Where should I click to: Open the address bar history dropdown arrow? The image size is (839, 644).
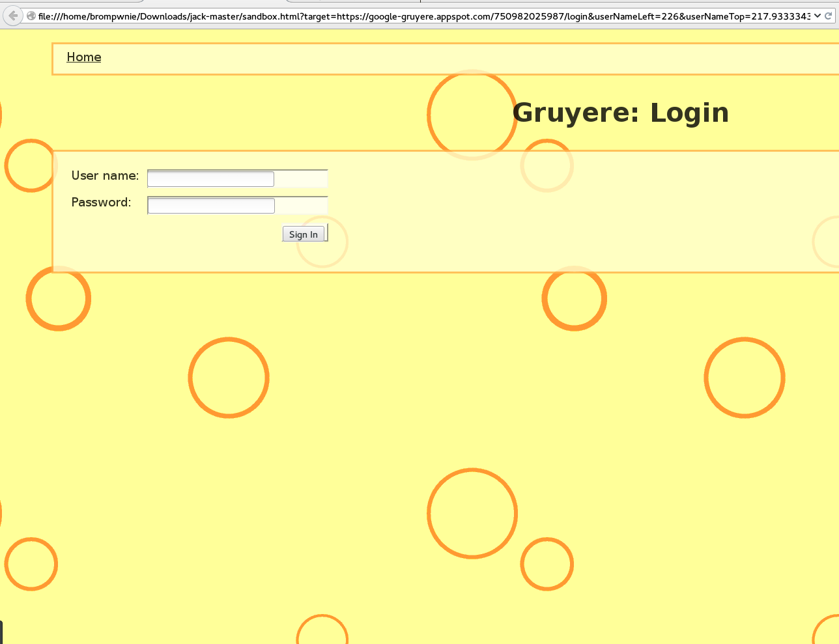[818, 16]
